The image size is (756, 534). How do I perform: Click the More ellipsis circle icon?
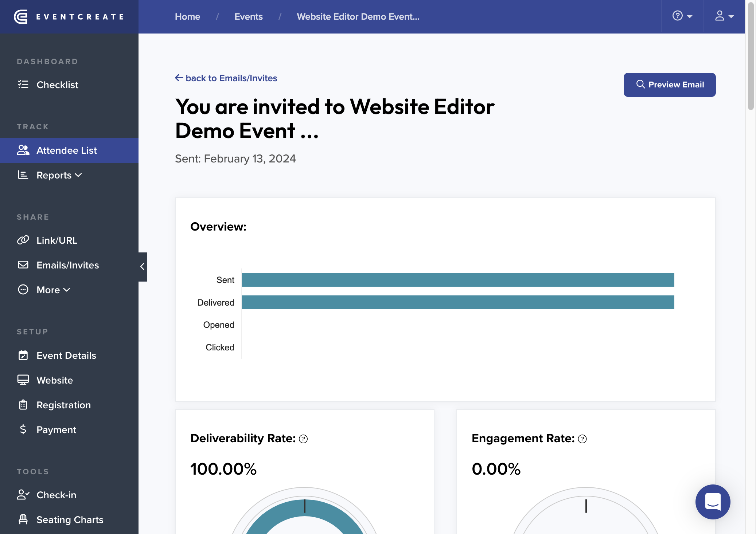tap(23, 290)
